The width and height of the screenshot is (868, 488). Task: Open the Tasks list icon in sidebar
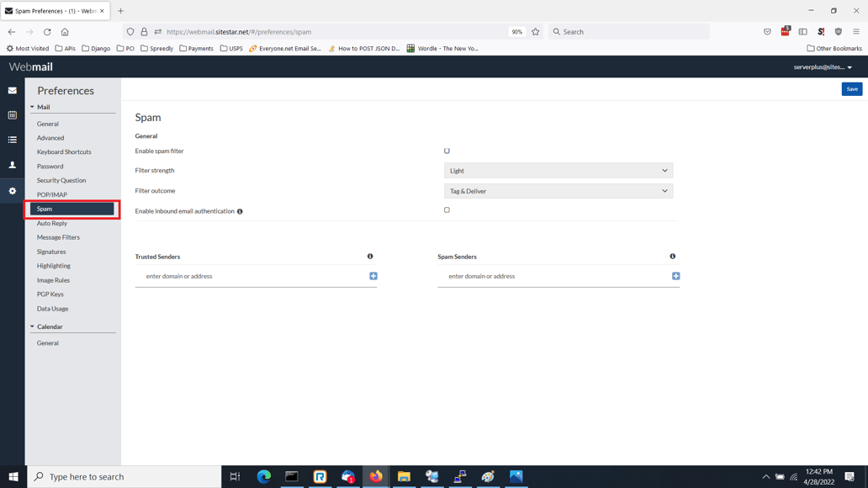coord(12,140)
